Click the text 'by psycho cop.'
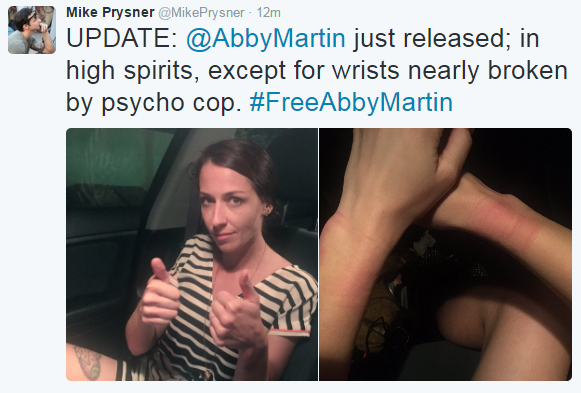 153,103
